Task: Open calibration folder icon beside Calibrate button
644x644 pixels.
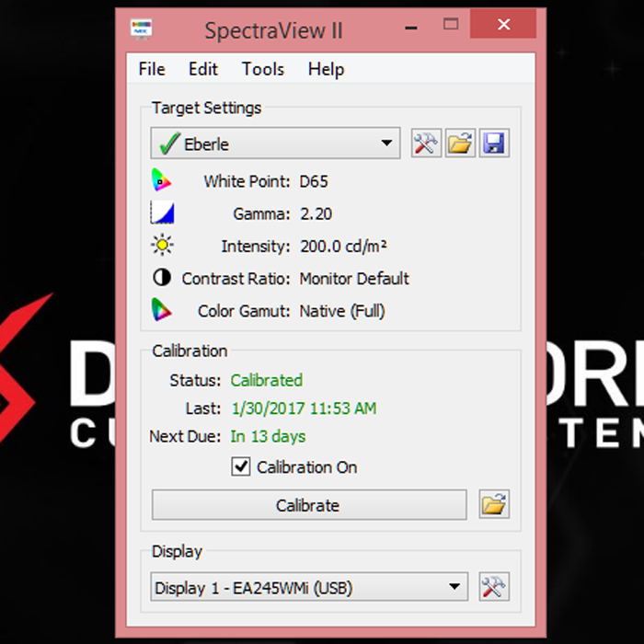Action: (x=494, y=504)
